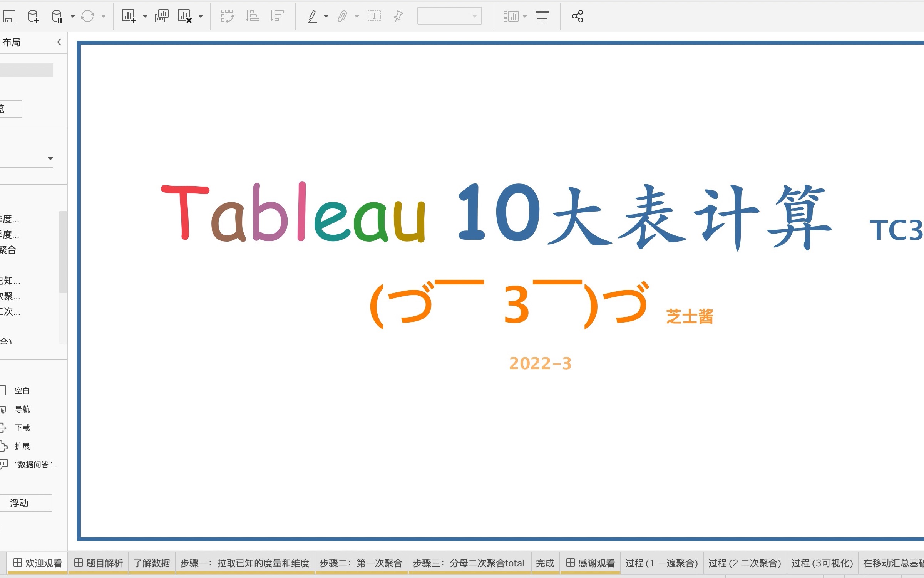Refresh the data source

coord(88,16)
